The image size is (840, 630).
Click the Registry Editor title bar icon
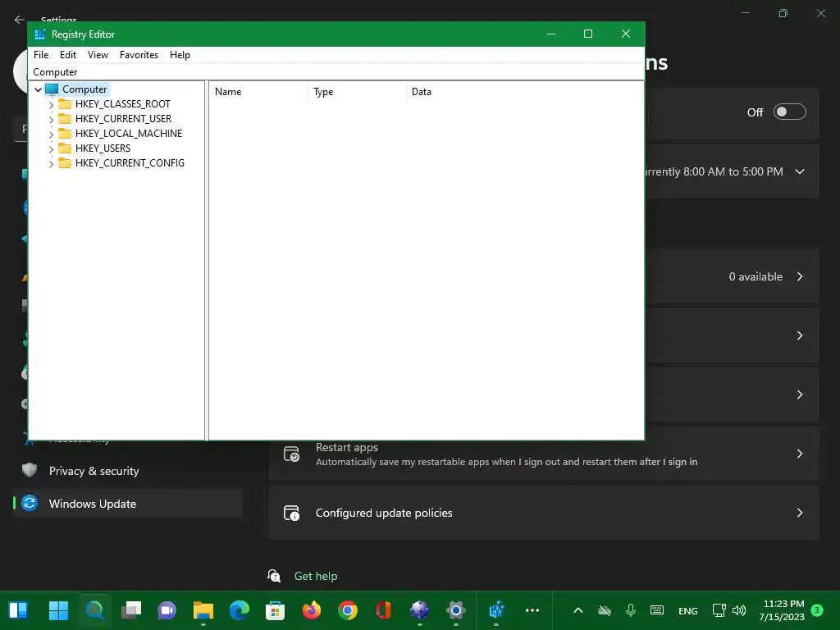pyautogui.click(x=39, y=34)
